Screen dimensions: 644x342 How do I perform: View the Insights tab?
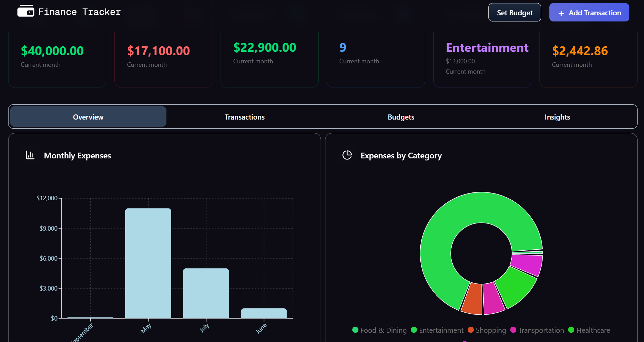pos(557,116)
